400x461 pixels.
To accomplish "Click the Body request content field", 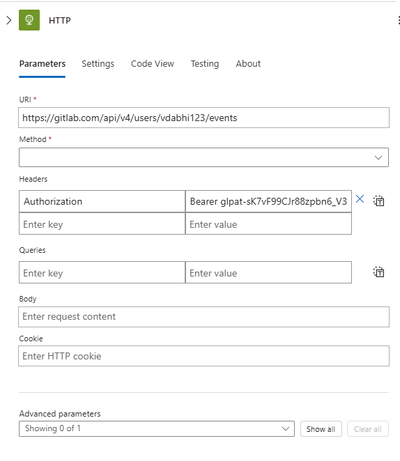I will point(204,317).
